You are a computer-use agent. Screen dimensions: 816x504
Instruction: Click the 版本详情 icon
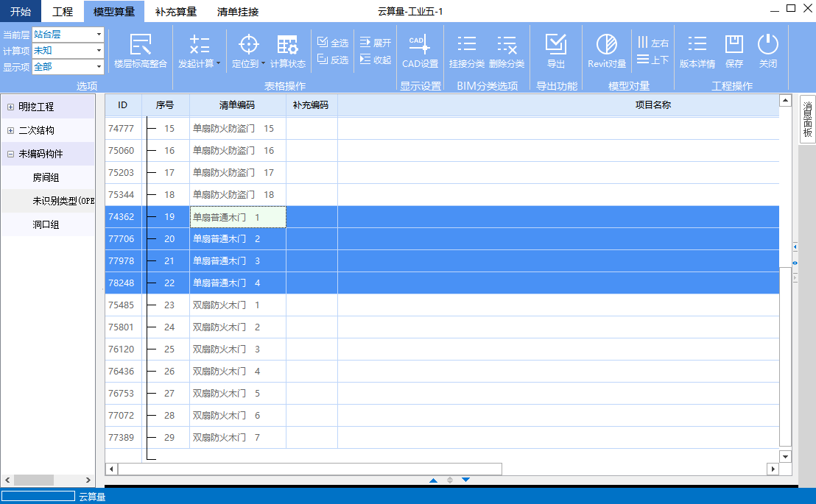point(697,46)
